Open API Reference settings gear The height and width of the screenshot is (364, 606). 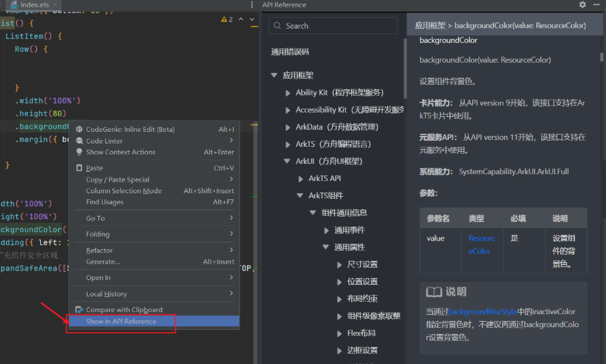click(582, 5)
